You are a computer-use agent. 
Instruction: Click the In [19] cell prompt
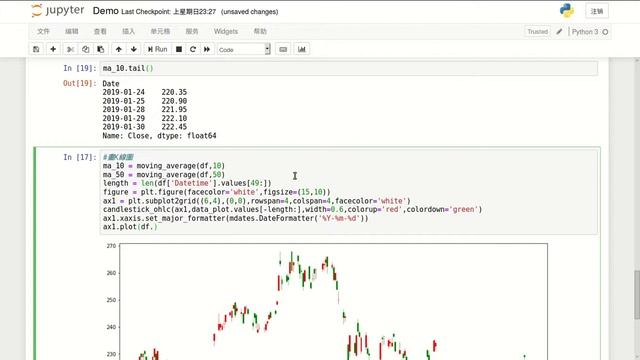point(80,68)
